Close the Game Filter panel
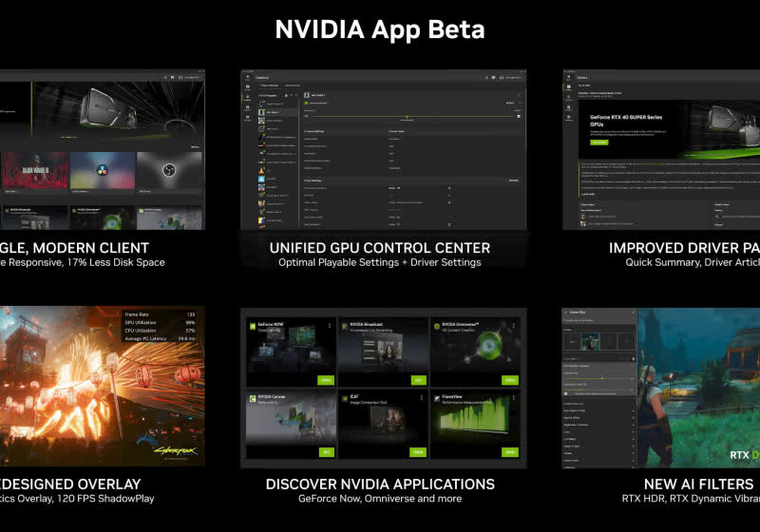 [633, 313]
